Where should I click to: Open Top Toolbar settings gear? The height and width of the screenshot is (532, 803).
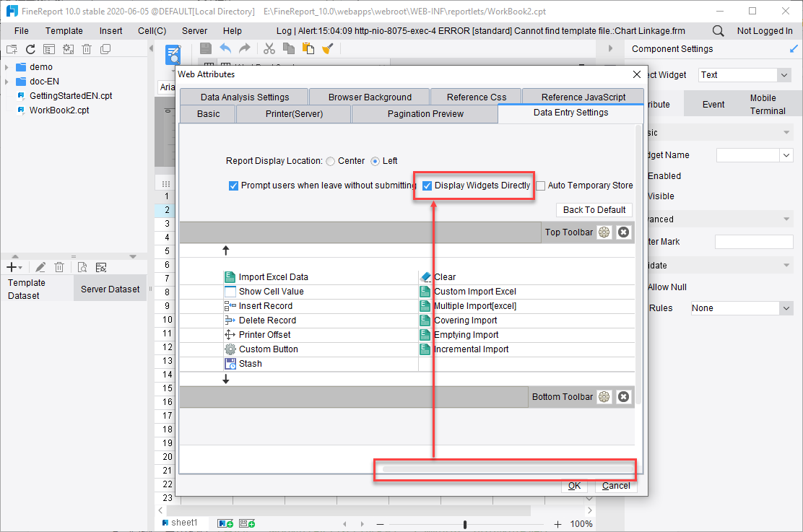point(604,232)
